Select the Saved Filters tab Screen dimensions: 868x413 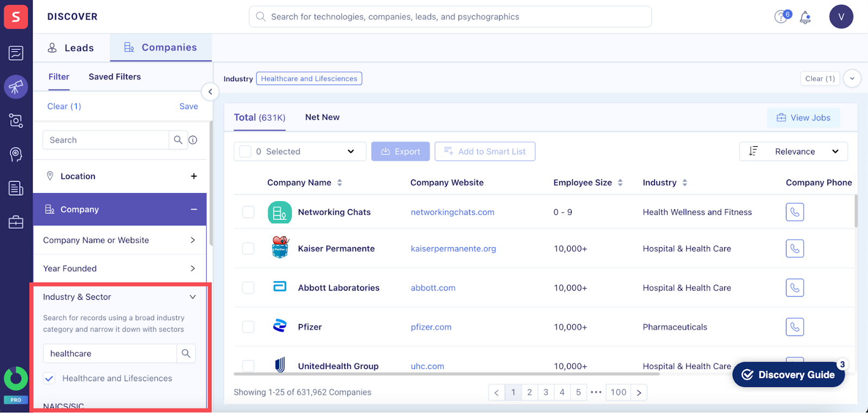point(115,77)
